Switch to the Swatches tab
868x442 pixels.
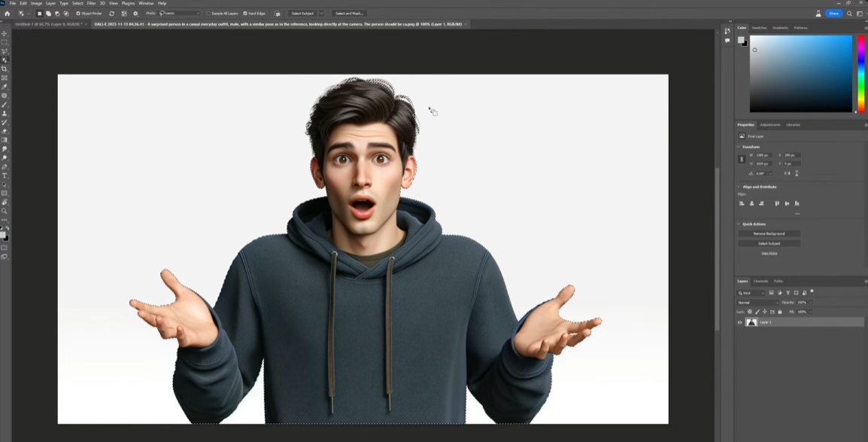click(759, 28)
